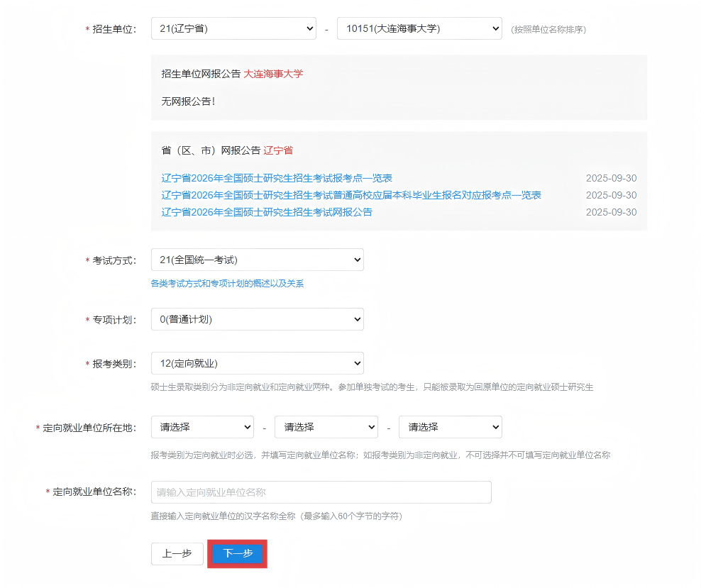701x588 pixels.
Task: Click red 辽宁省 text in provincial announcement header
Action: click(x=278, y=150)
